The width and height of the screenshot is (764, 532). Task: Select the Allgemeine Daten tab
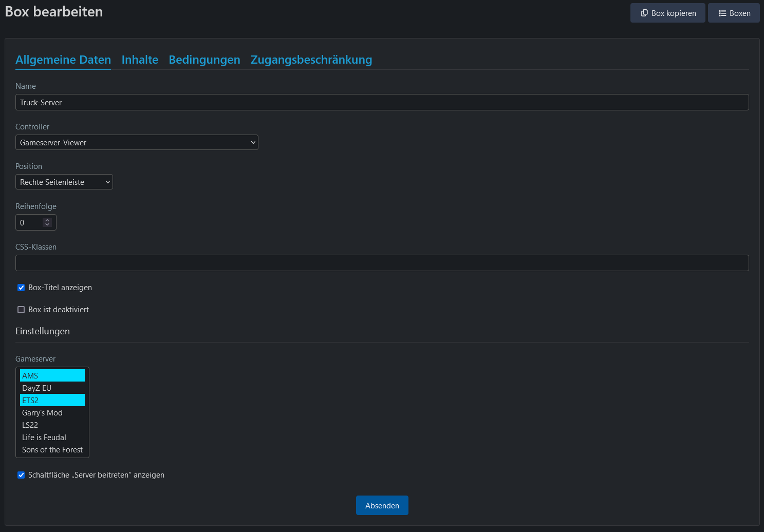[x=63, y=60]
